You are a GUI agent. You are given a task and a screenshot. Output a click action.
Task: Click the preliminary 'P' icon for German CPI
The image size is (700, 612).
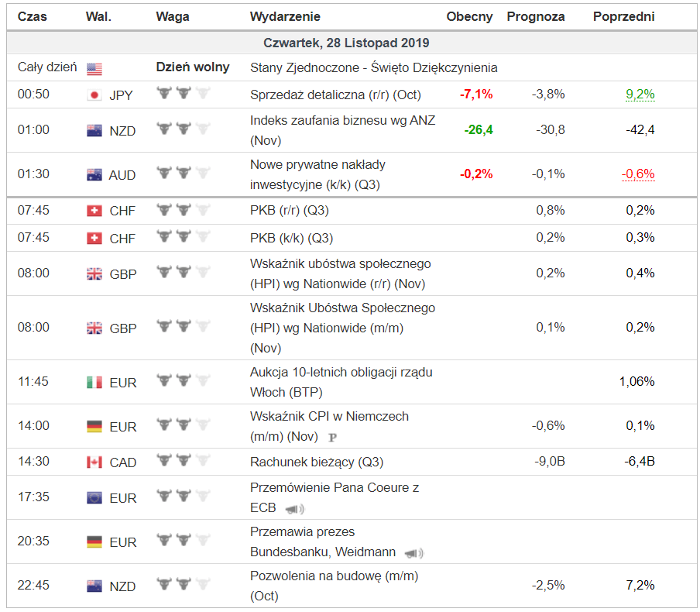(333, 437)
